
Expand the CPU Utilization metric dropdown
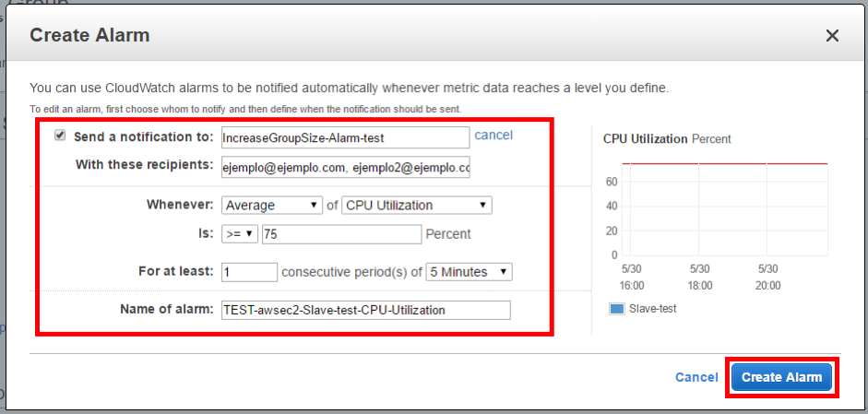tap(417, 205)
